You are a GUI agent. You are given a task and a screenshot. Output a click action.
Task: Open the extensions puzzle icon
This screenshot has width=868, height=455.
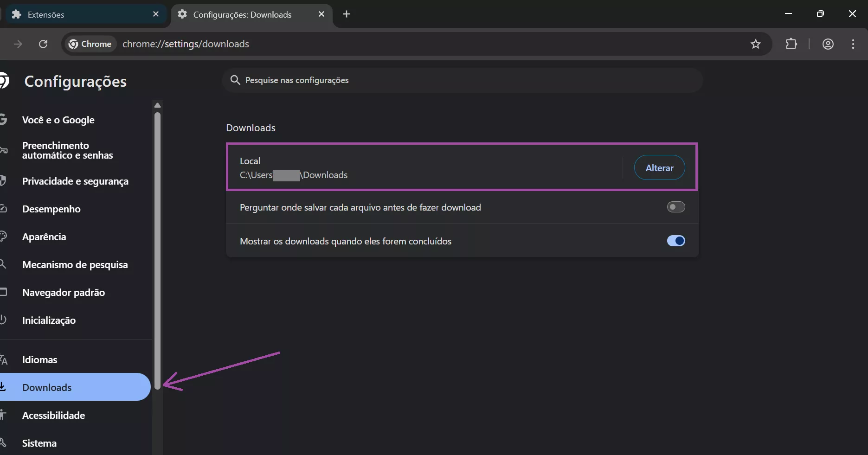[791, 44]
